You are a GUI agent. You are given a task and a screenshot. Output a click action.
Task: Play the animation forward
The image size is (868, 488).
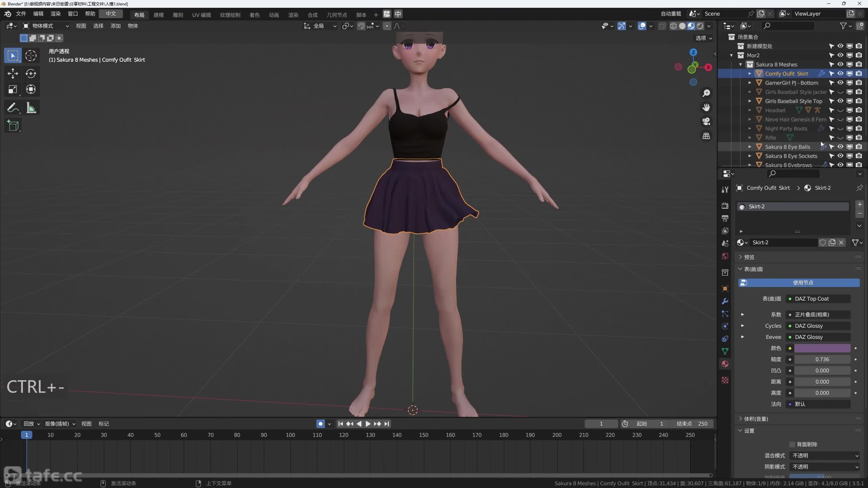[368, 424]
